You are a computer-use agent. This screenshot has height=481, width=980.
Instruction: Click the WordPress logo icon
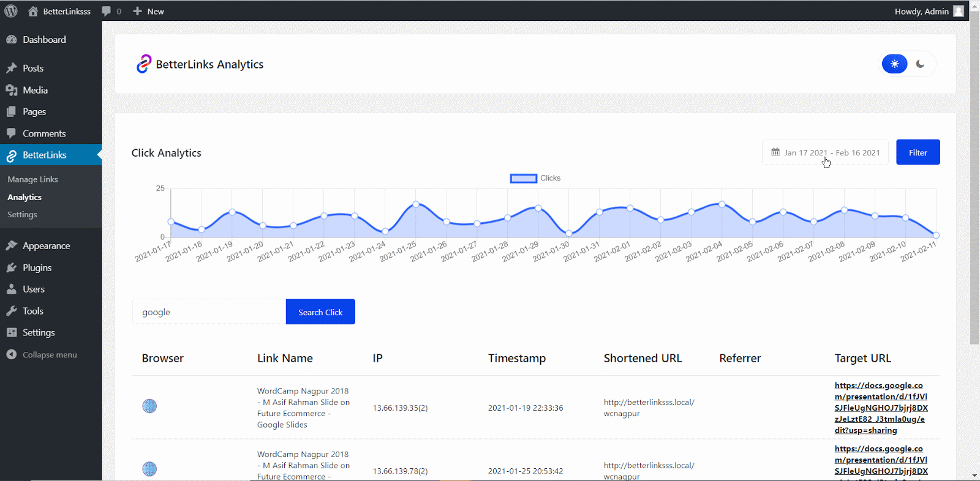click(11, 11)
